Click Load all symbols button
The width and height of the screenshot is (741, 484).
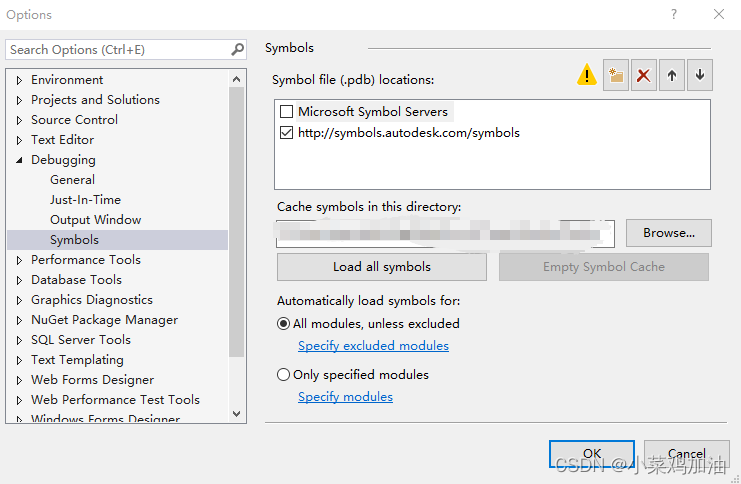(x=382, y=267)
